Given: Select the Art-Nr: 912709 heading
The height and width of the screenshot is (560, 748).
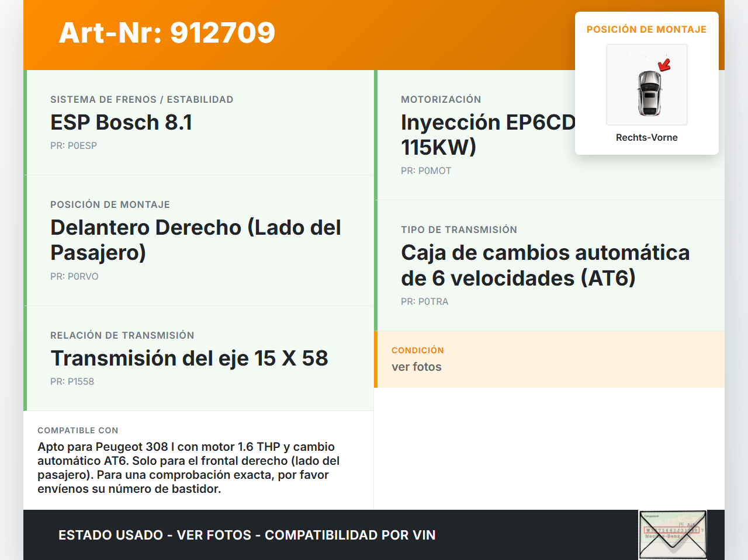Looking at the screenshot, I should coord(167,33).
